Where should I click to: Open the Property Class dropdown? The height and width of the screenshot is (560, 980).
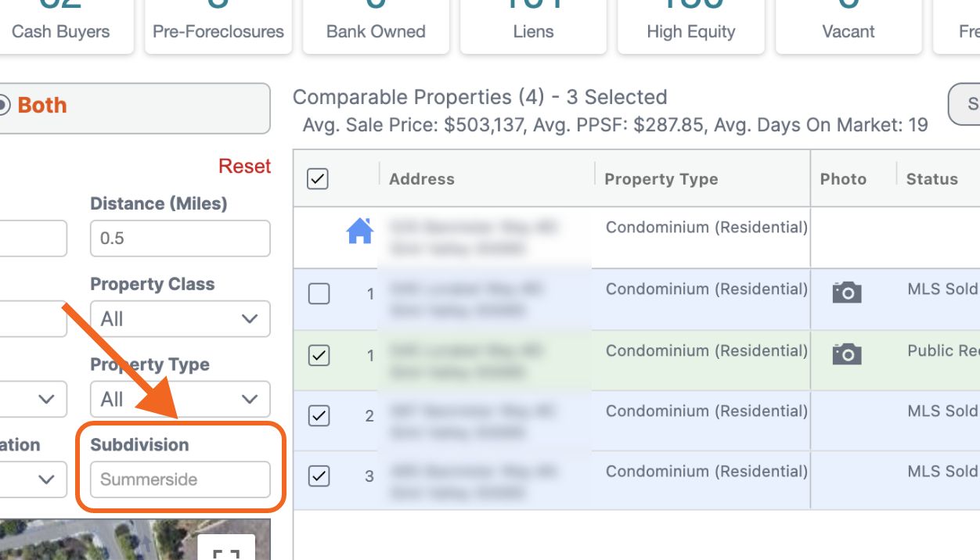(180, 318)
